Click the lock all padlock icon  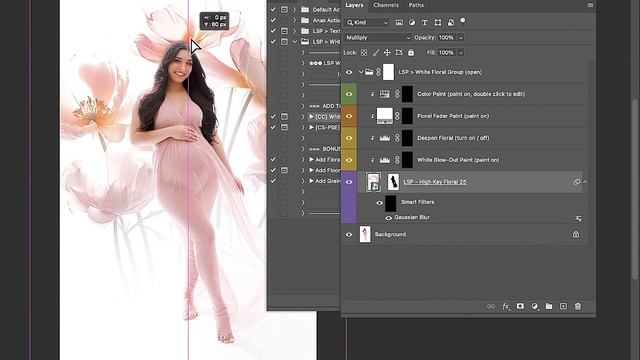[411, 53]
